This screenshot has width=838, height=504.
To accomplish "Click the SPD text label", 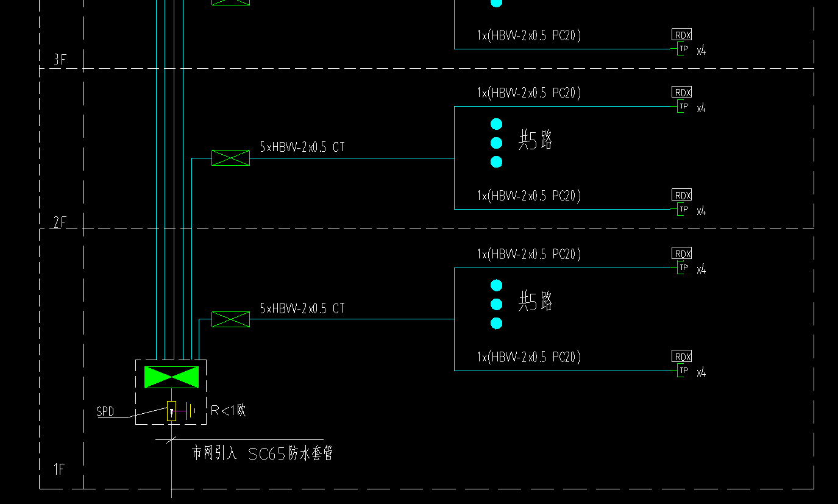I will coord(105,412).
